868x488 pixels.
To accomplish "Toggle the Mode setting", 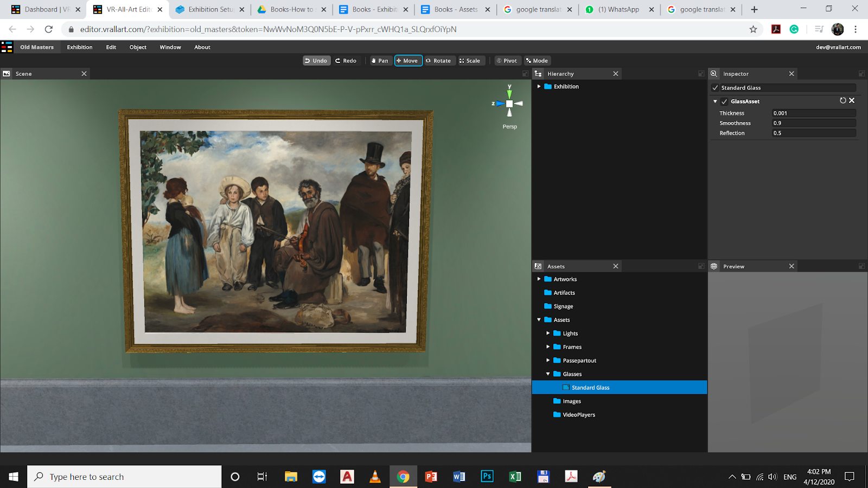I will point(537,61).
